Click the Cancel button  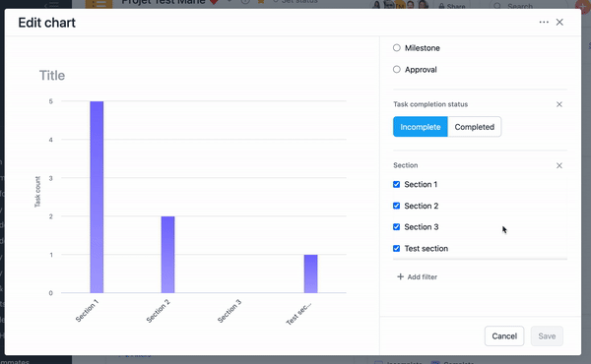[x=504, y=336]
